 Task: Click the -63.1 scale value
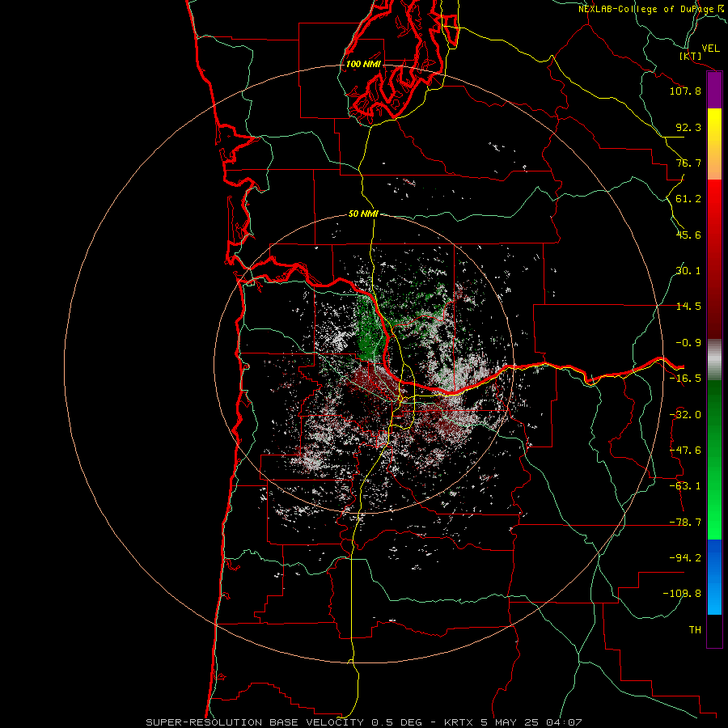coord(685,486)
